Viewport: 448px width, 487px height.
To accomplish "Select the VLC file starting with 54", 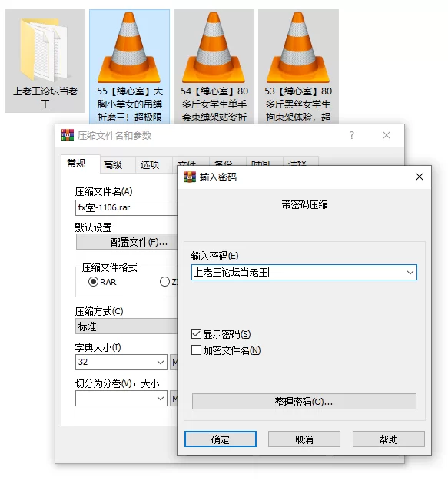I will pyautogui.click(x=214, y=67).
